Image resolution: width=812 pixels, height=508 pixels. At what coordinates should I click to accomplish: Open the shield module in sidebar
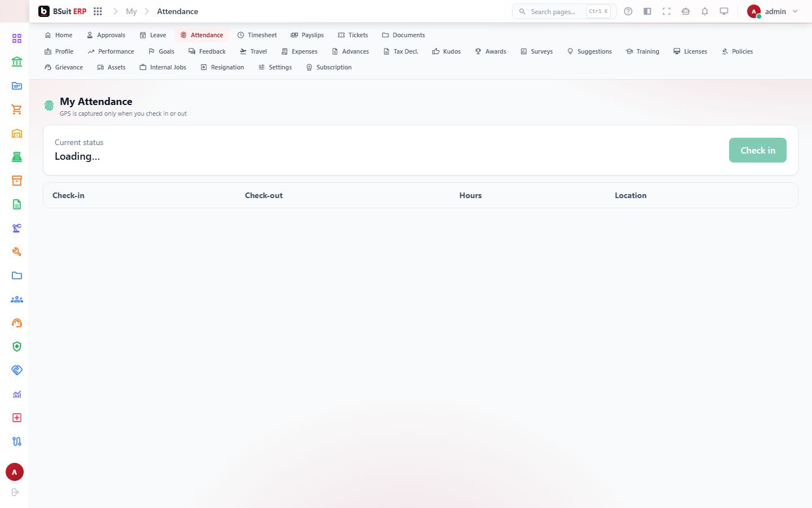17,347
